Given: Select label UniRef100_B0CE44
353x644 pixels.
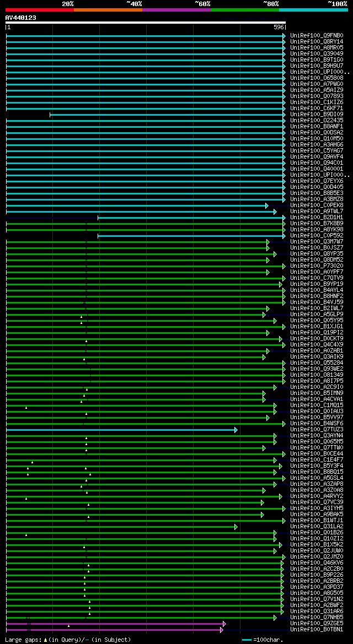Looking at the screenshot, I should tap(317, 454).
